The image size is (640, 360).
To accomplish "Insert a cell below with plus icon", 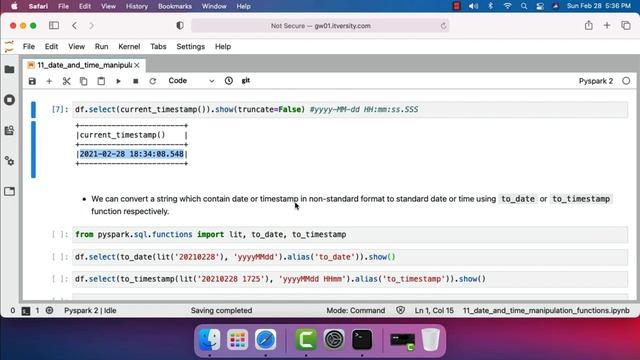I will [49, 81].
